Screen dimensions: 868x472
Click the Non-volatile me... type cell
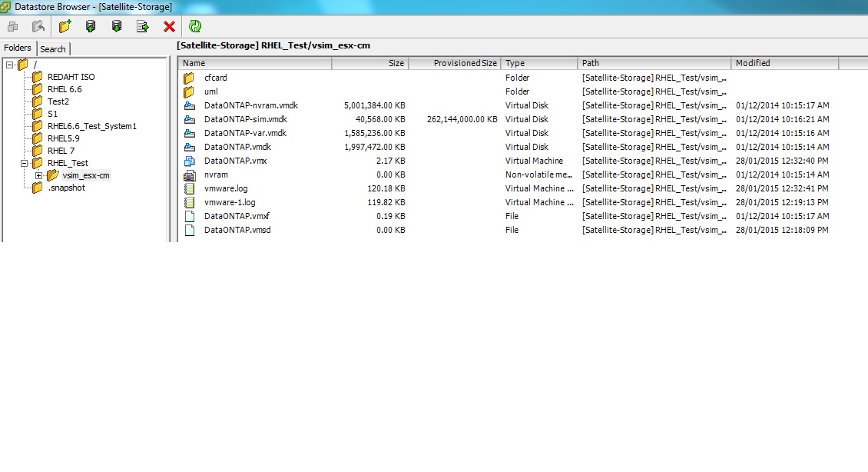pos(538,175)
